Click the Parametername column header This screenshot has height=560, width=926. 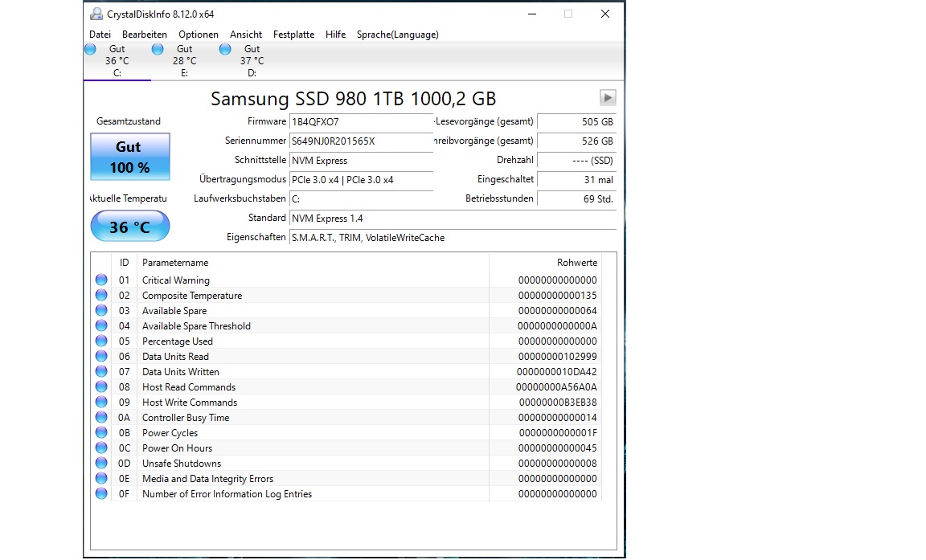pos(313,263)
